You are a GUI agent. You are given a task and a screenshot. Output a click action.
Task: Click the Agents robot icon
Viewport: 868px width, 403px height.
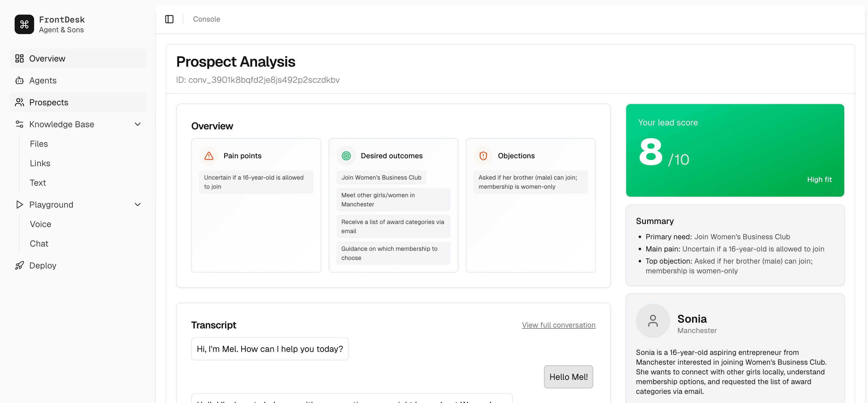19,80
